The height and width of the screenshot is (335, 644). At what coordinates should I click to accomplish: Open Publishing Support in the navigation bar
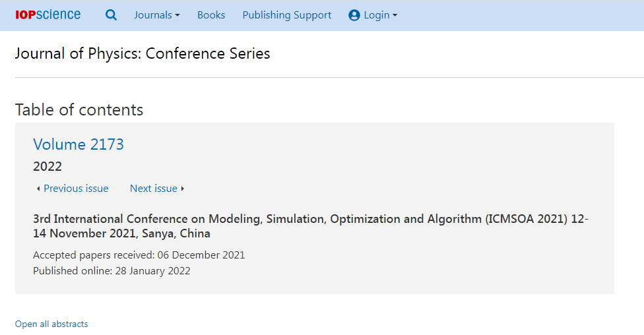point(286,15)
